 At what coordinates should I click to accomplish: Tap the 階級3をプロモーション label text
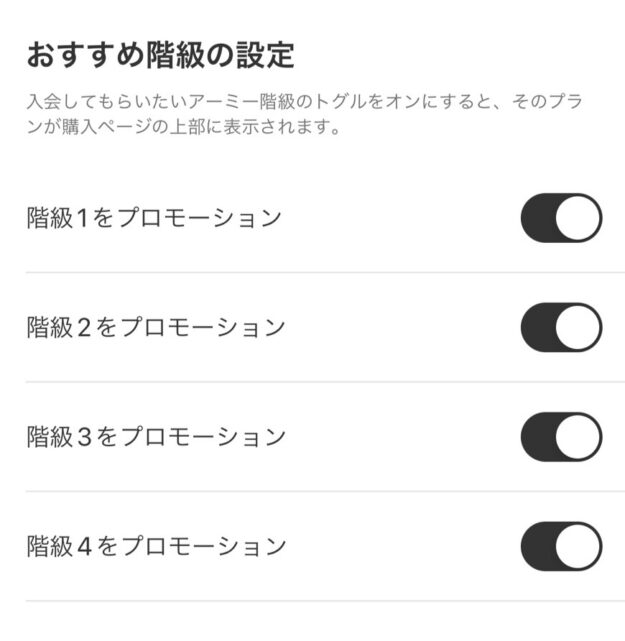[x=156, y=437]
